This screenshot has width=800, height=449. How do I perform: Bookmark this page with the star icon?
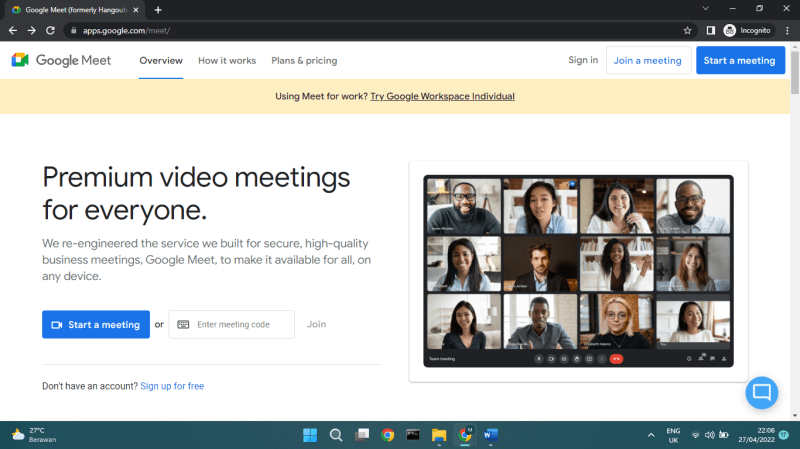[687, 31]
